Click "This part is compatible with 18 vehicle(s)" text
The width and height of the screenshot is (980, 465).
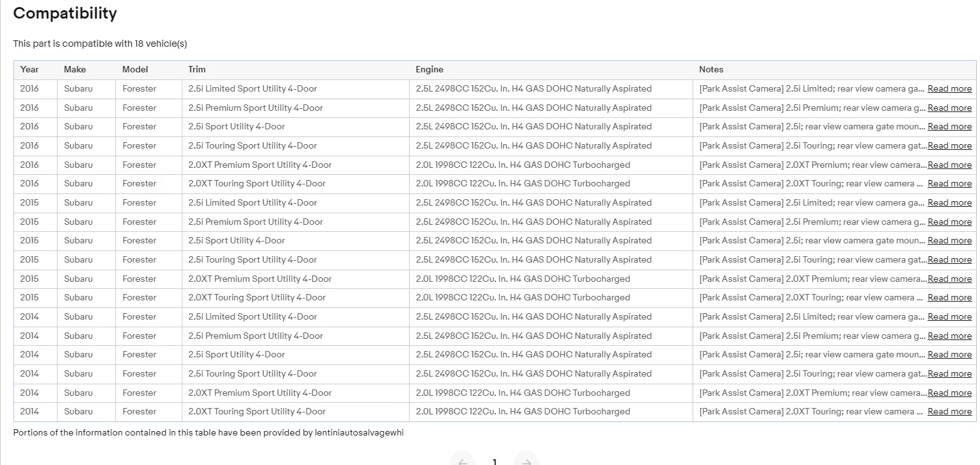pyautogui.click(x=100, y=44)
